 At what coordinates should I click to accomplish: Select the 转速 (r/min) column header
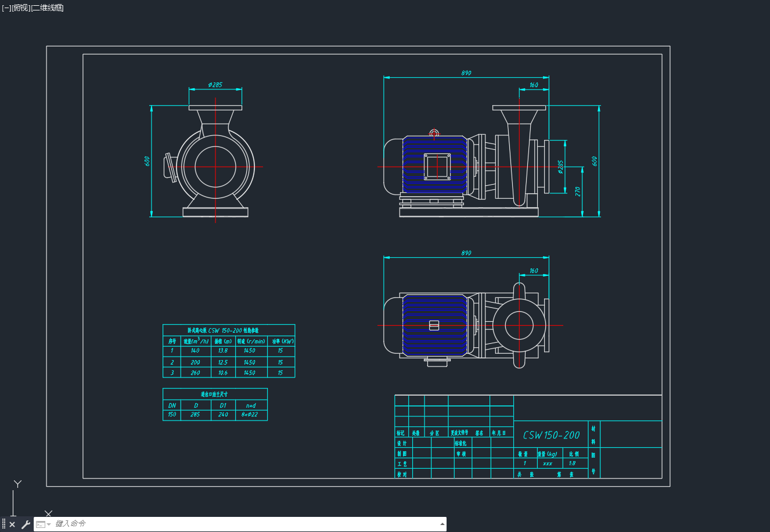pos(251,341)
